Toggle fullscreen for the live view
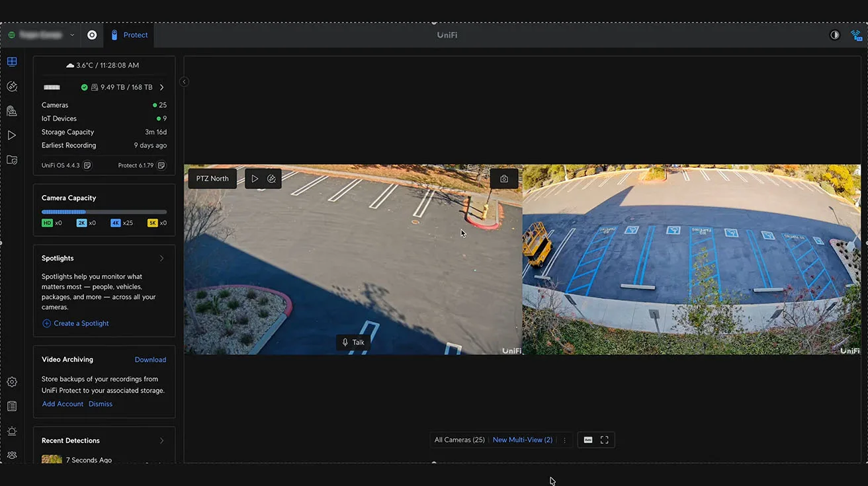The height and width of the screenshot is (486, 868). [605, 440]
